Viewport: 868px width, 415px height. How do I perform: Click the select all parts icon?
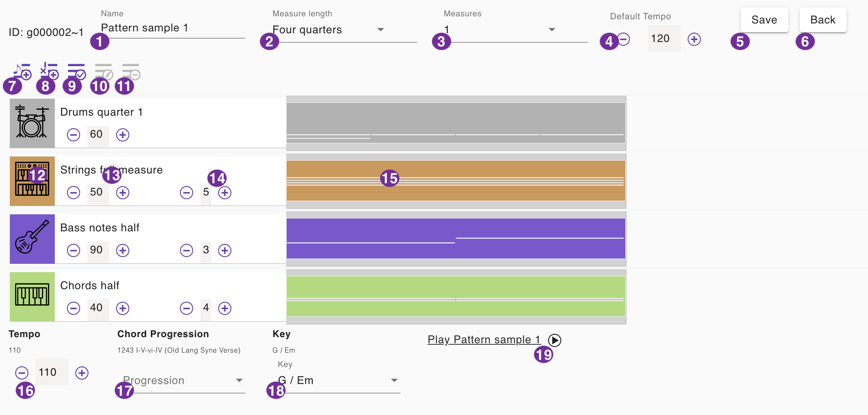click(76, 71)
